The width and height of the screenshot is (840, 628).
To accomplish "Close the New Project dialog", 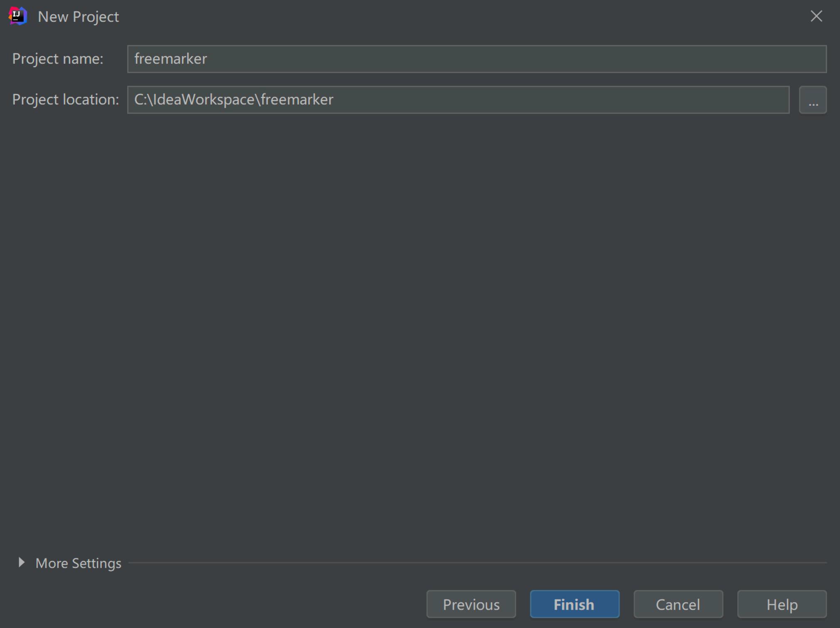I will pyautogui.click(x=816, y=17).
